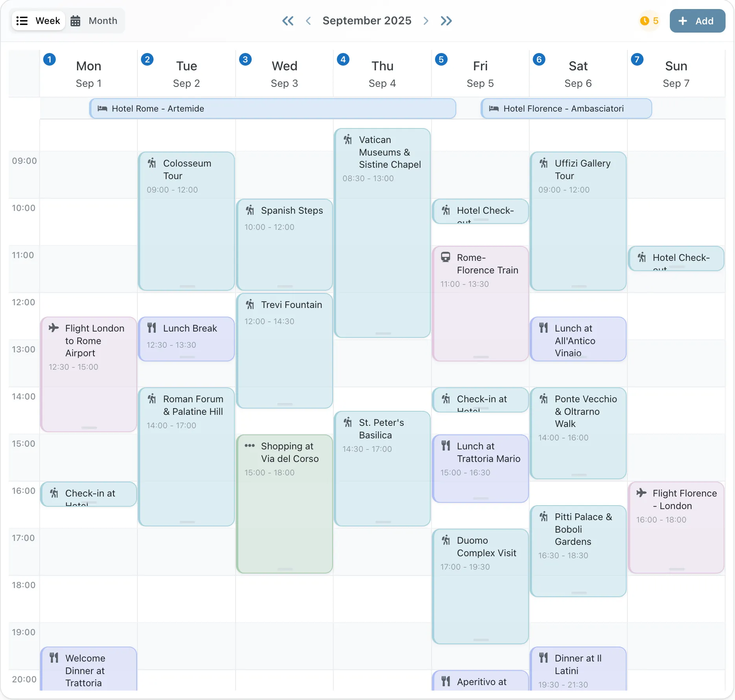Image resolution: width=735 pixels, height=700 pixels.
Task: Switch to Month view
Action: point(94,21)
